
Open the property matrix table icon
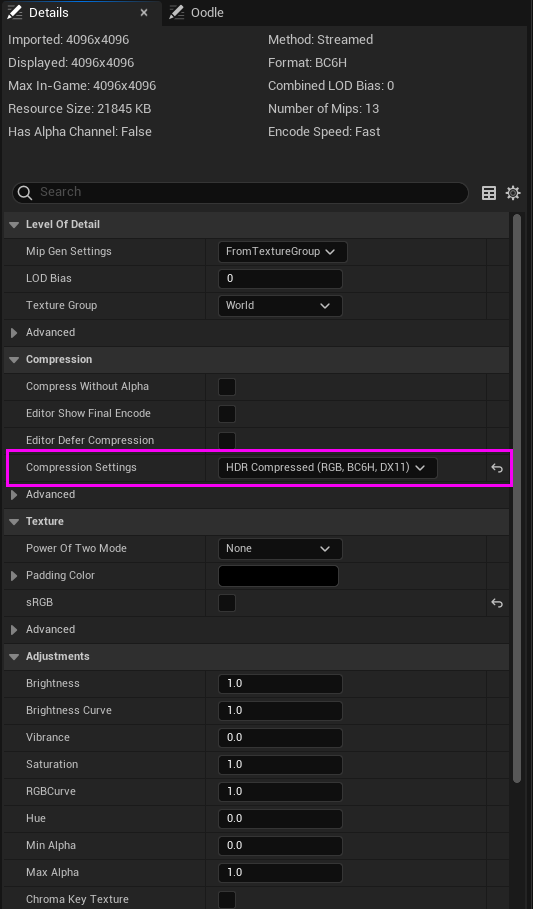pyautogui.click(x=489, y=193)
